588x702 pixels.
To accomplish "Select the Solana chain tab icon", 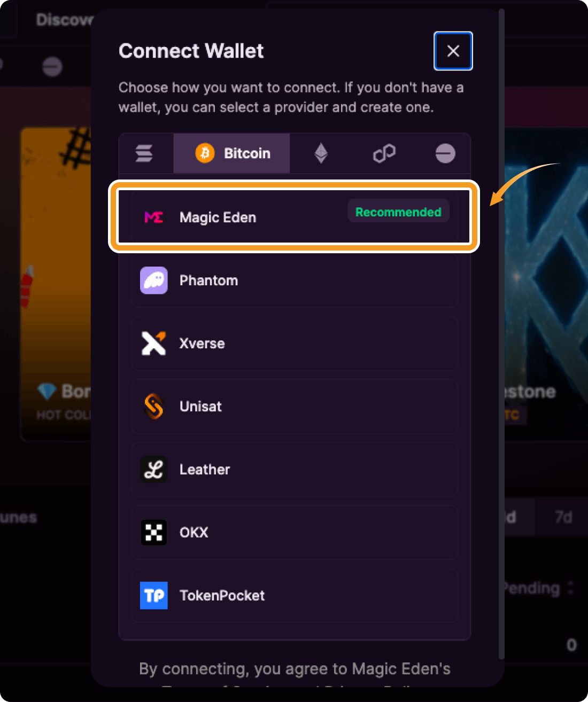I will [x=144, y=153].
